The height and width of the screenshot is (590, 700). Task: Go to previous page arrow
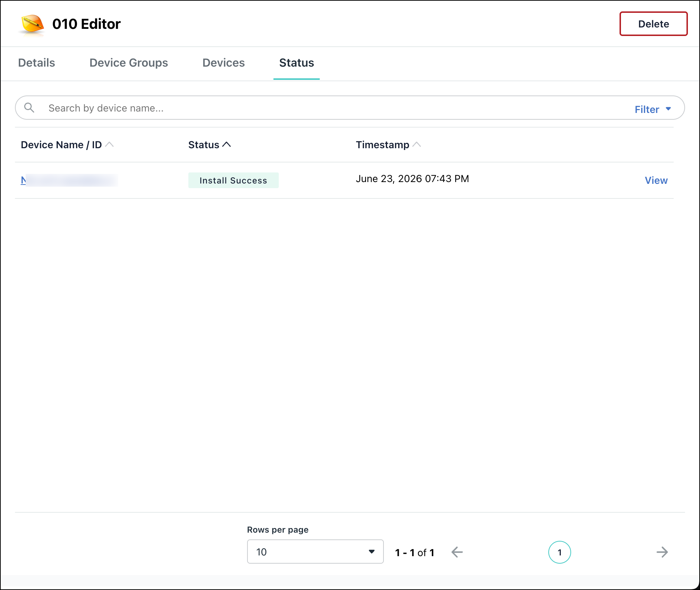(457, 552)
